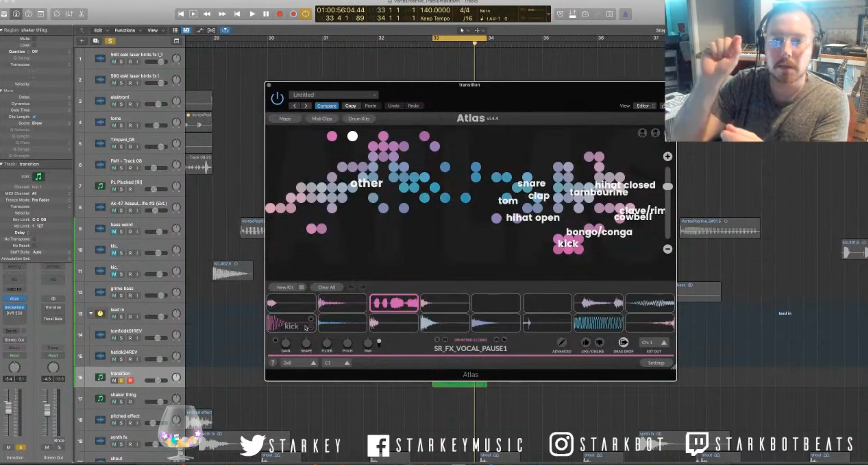The width and height of the screenshot is (868, 465).
Task: Click the Atlas plugin power icon
Action: tap(277, 98)
